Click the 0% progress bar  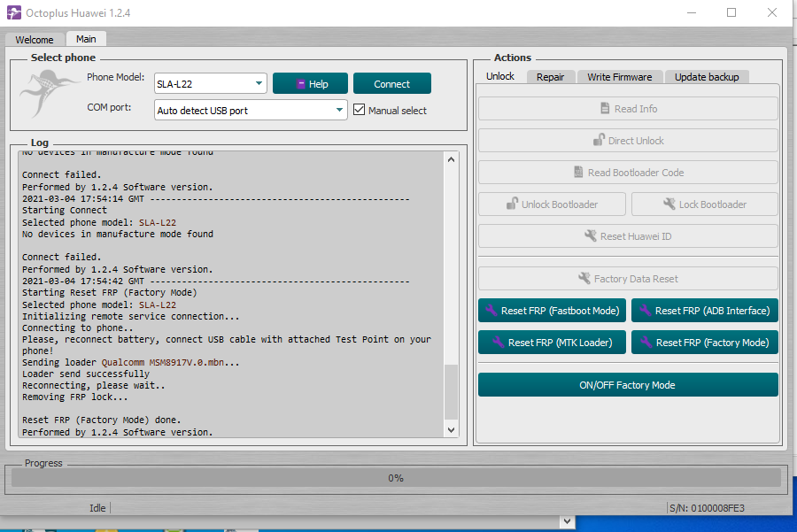[x=396, y=478]
